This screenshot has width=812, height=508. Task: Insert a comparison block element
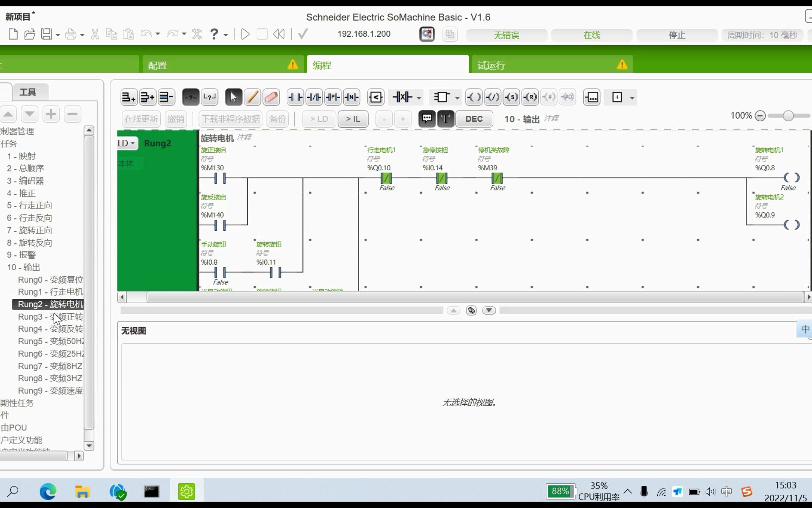[x=376, y=97]
